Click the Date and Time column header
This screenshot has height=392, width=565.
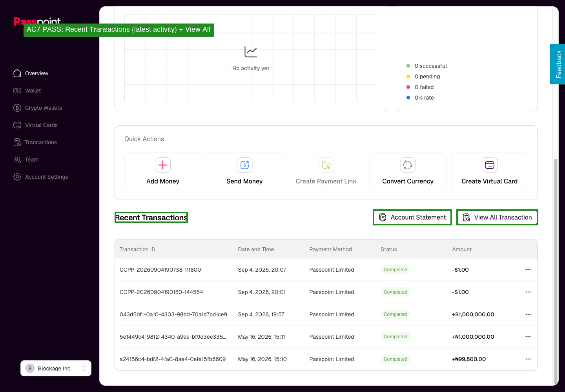[256, 249]
